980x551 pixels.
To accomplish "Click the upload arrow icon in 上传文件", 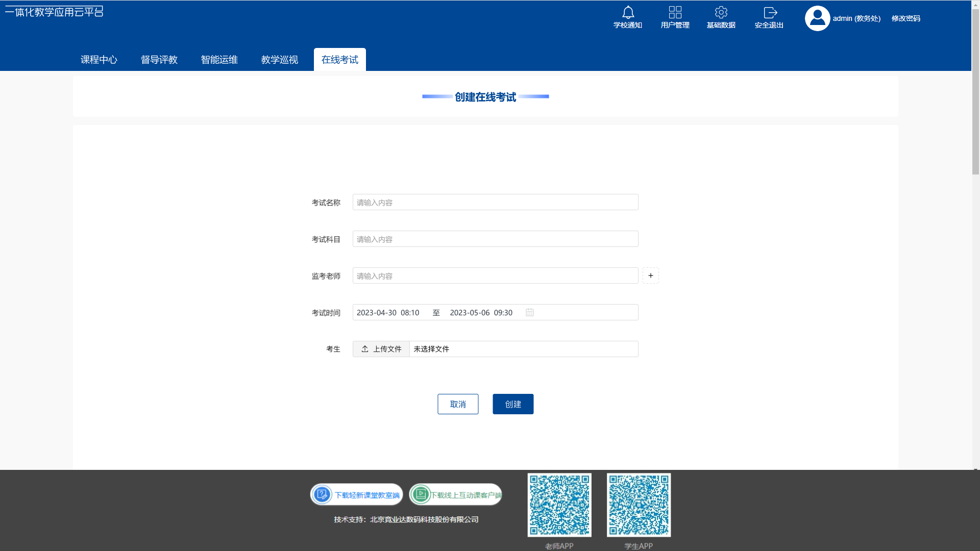I will pyautogui.click(x=365, y=349).
